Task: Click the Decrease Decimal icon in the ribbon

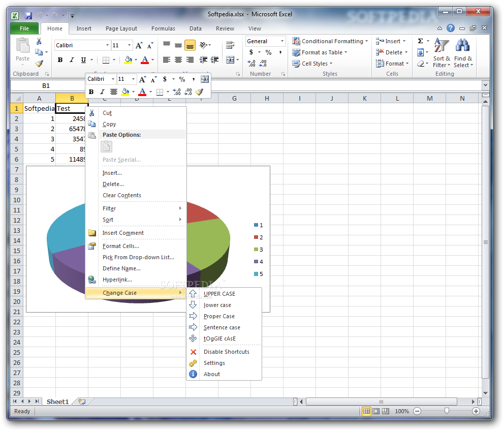Action: tap(263, 64)
